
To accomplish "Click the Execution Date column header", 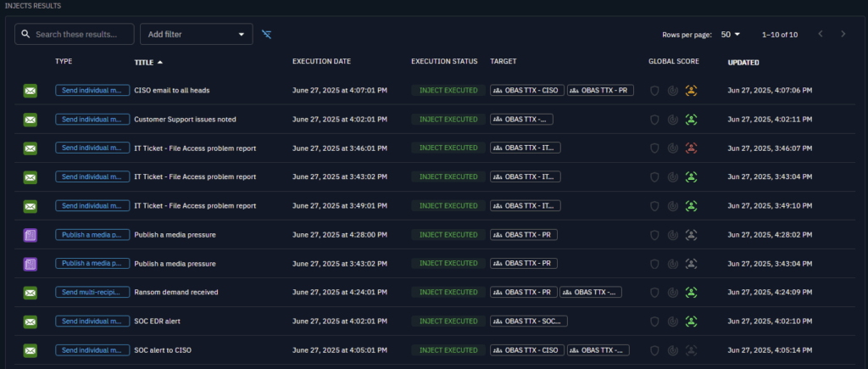I will tap(321, 62).
